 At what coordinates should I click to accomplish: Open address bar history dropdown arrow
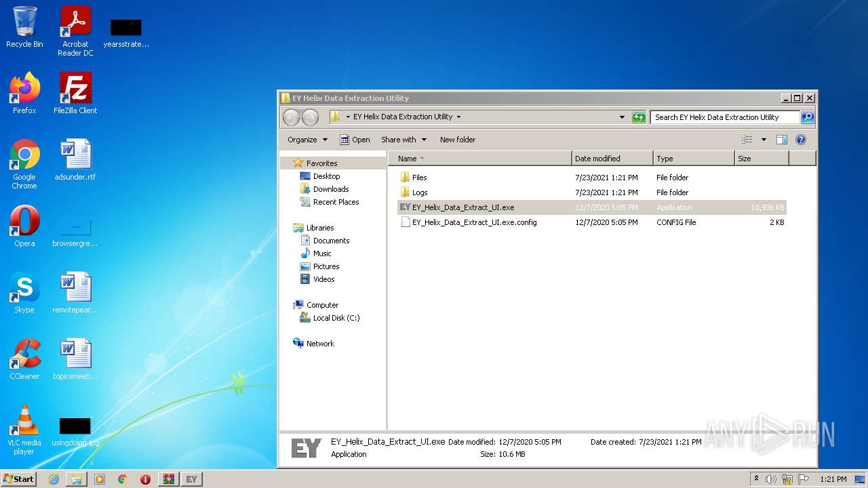click(x=622, y=117)
